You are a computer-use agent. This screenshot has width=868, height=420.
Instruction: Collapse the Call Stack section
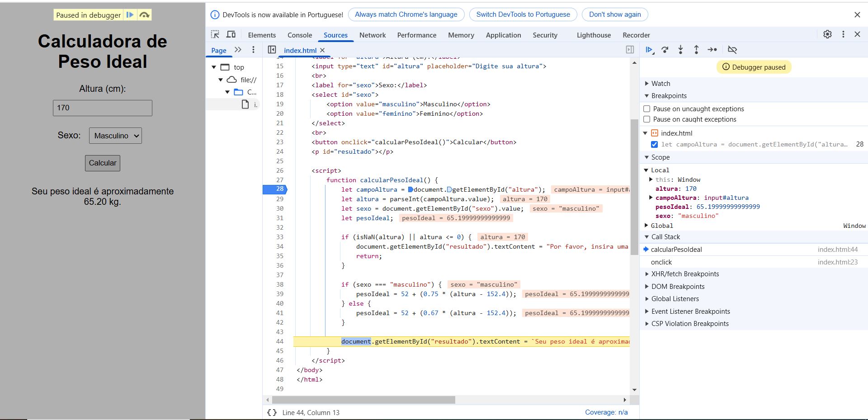click(647, 237)
